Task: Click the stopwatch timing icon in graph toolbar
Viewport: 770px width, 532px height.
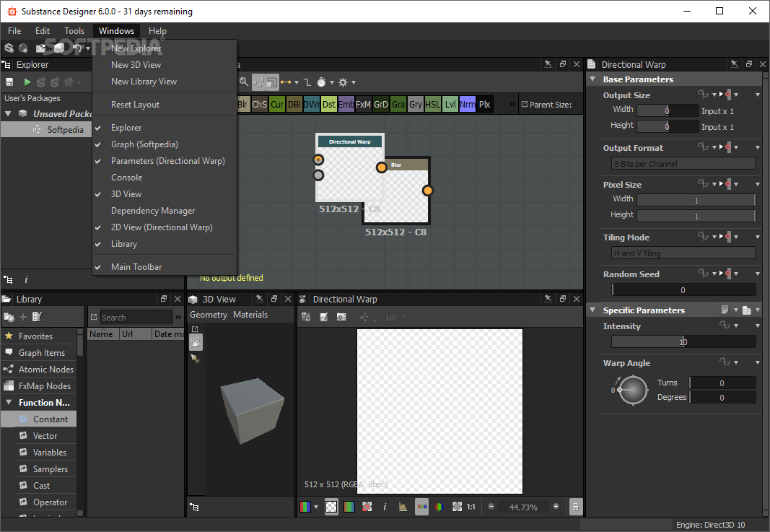Action: [x=321, y=82]
